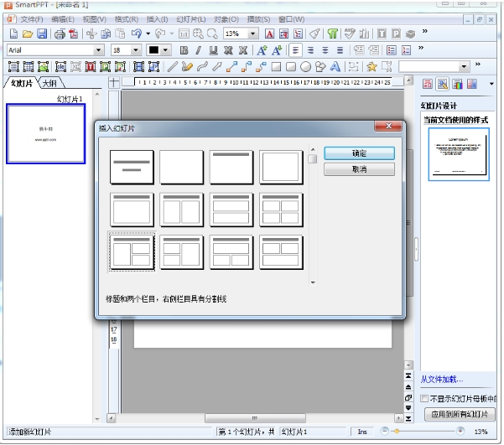Open the 幻灯片(L) menu
This screenshot has height=445, width=504.
pos(191,19)
